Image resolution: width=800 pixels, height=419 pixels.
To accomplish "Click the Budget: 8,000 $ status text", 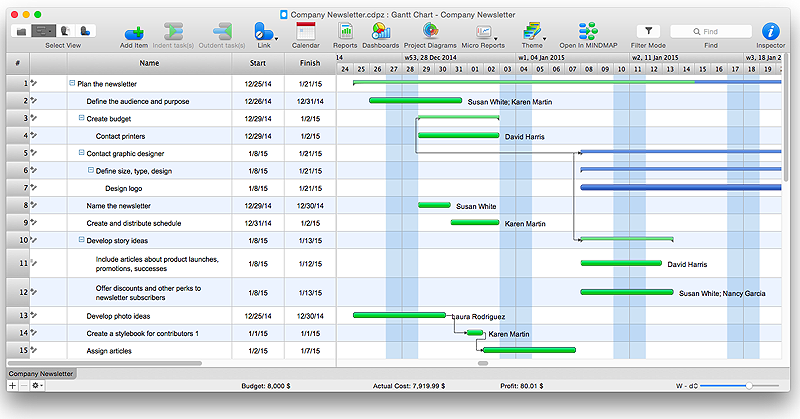I will point(266,386).
